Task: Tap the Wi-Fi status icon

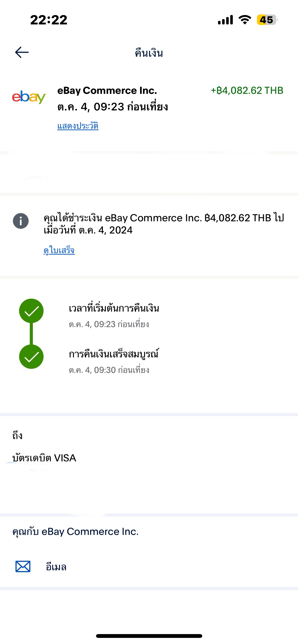Action: click(245, 20)
